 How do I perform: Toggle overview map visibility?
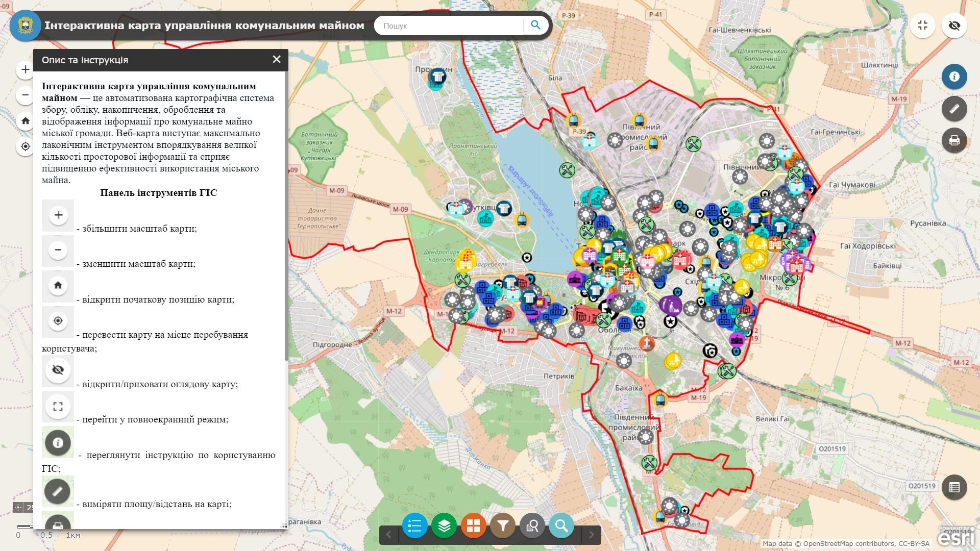[x=954, y=26]
